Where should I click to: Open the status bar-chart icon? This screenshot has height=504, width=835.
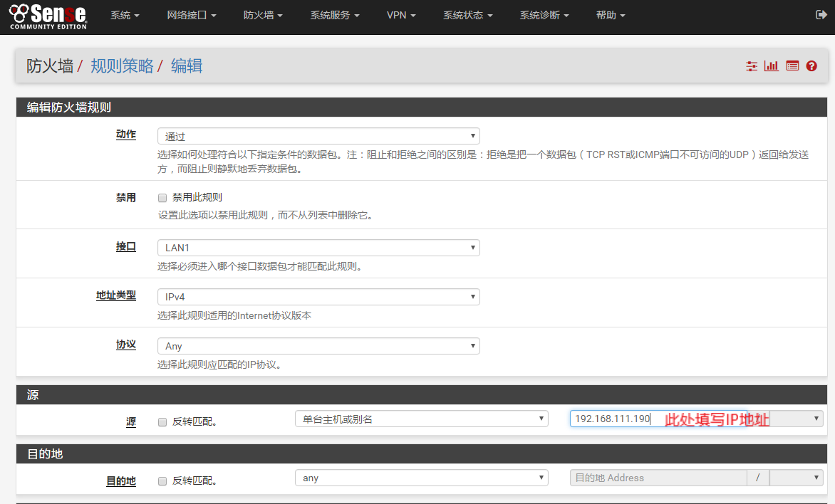(x=771, y=66)
